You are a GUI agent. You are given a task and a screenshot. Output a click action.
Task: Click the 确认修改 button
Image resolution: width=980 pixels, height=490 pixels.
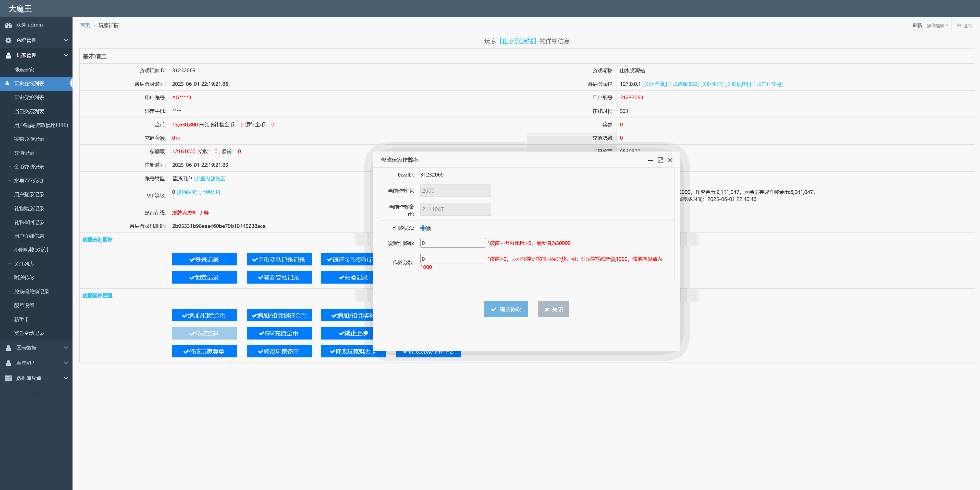point(506,310)
